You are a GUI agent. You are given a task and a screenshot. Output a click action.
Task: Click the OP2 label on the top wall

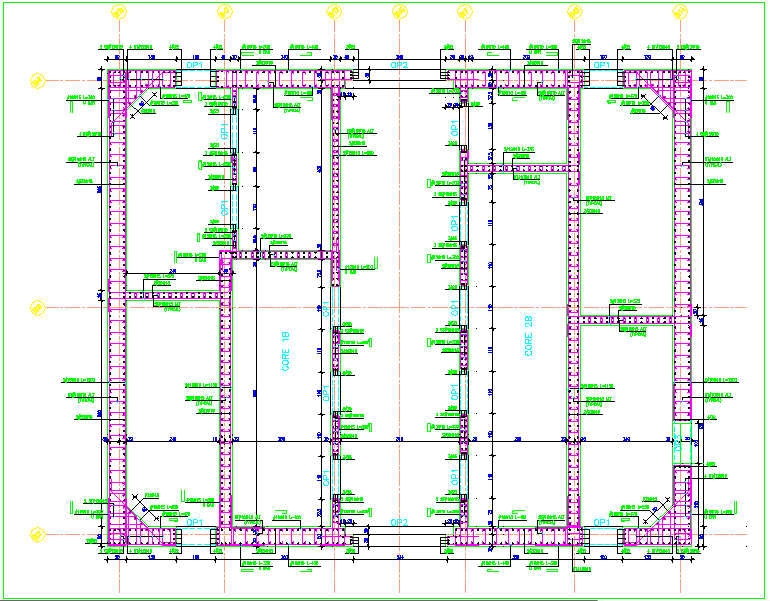click(x=399, y=64)
